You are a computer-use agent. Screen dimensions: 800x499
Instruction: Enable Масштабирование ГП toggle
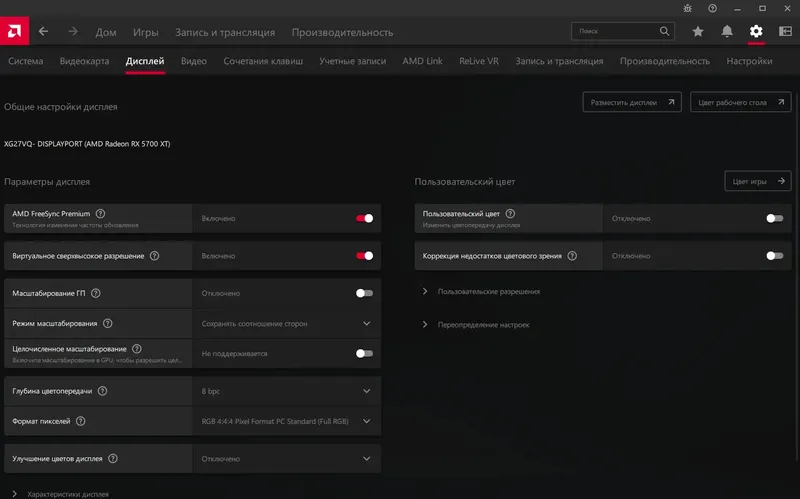point(364,294)
